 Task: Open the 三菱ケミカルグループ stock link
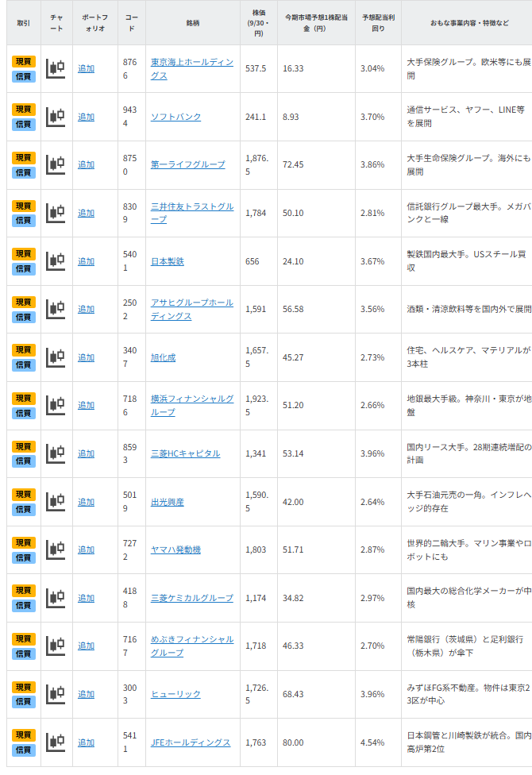click(192, 598)
